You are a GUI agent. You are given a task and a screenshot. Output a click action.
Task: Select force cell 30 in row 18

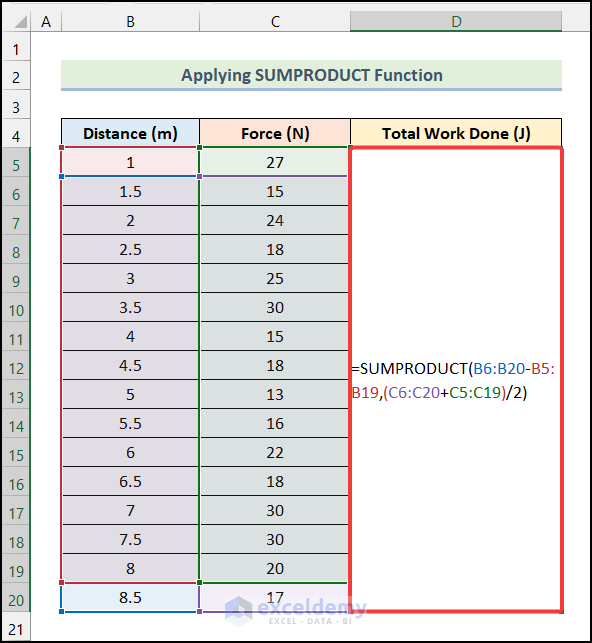[x=275, y=539]
